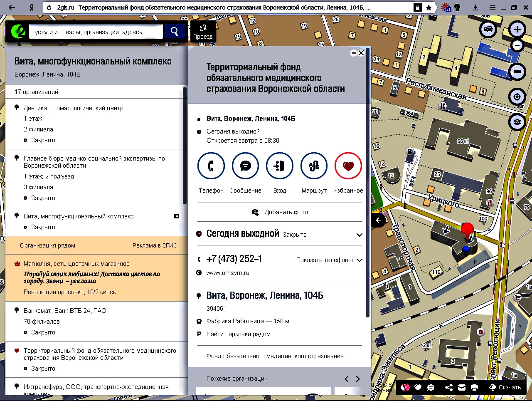Reload page with the refresh icon

49,7
